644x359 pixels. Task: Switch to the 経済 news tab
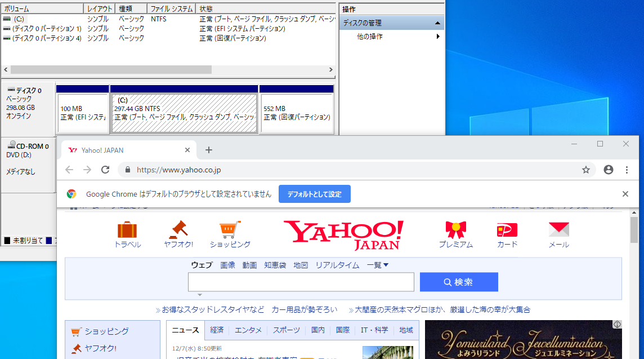(x=217, y=330)
